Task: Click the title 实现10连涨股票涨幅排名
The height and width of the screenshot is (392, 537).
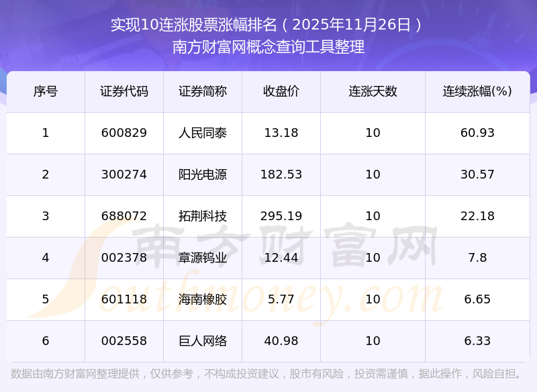Action: coord(193,25)
